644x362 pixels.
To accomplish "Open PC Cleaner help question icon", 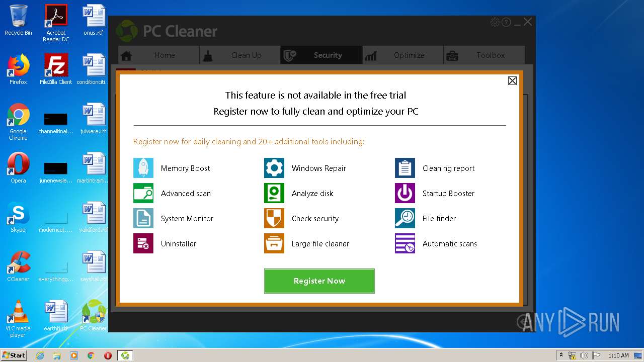I will click(506, 22).
